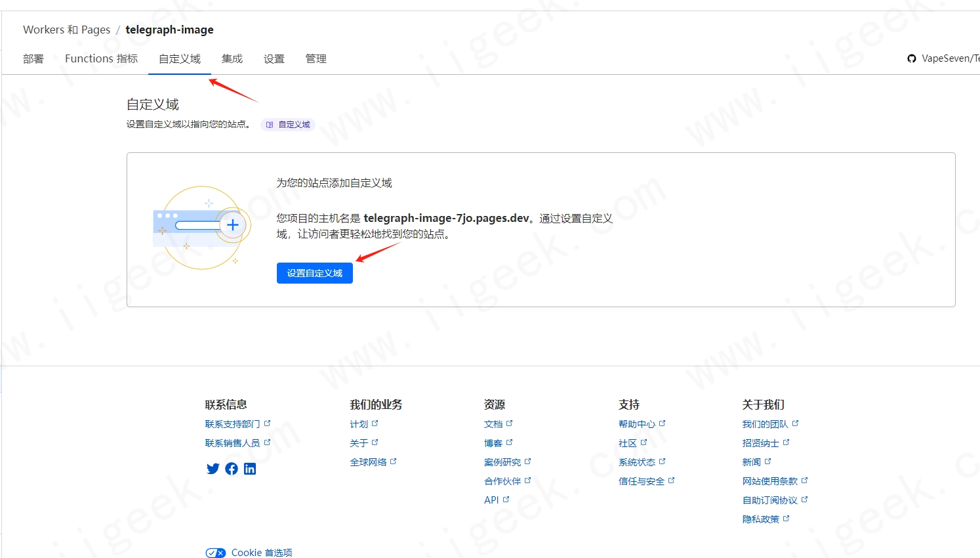This screenshot has height=558, width=980.
Task: Click the 支持 footer heading
Action: pyautogui.click(x=629, y=404)
